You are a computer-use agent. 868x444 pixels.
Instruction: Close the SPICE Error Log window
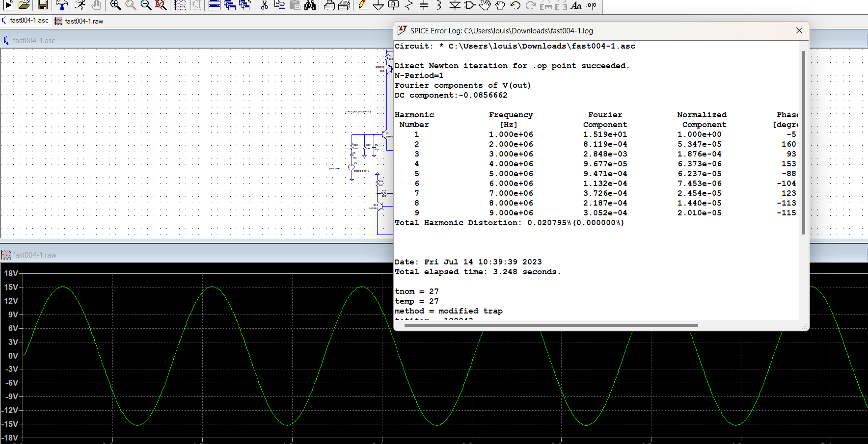tap(799, 30)
